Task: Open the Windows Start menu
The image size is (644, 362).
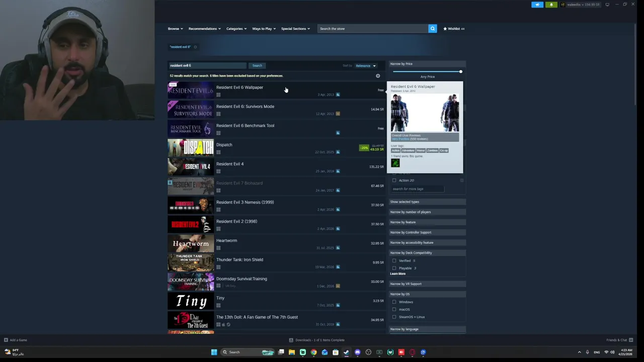Action: (x=214, y=352)
